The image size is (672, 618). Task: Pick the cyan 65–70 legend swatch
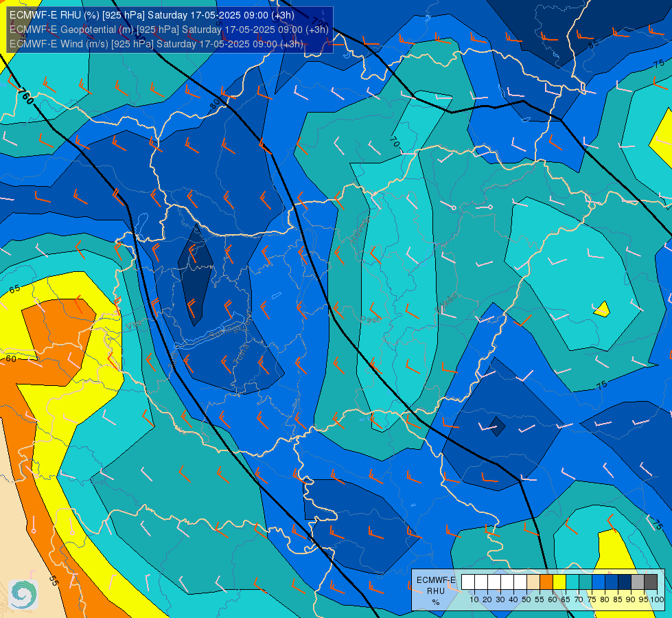click(x=572, y=582)
